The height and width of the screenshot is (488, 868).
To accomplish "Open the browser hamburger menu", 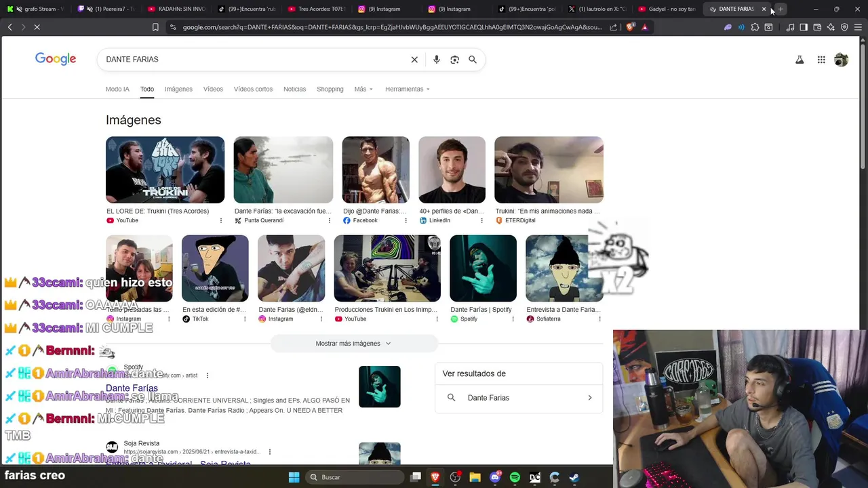I will (x=858, y=27).
